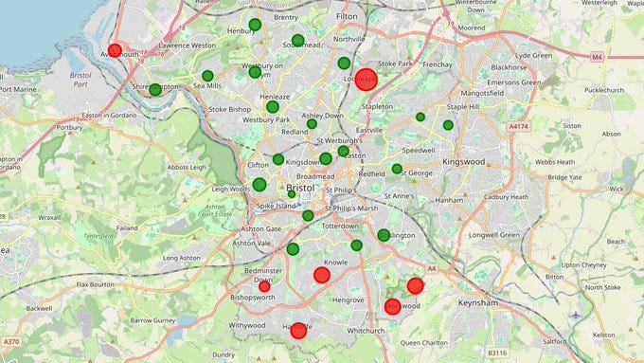Select the green marker near Ashton Vale
This screenshot has width=644, height=363.
[x=293, y=249]
